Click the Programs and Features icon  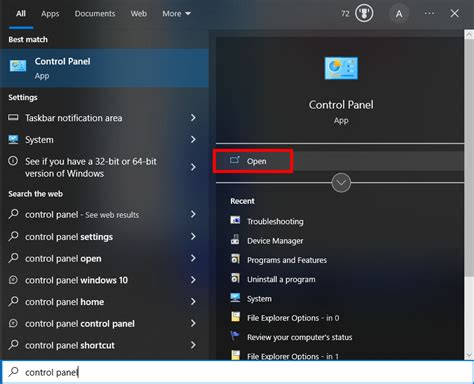pyautogui.click(x=235, y=259)
